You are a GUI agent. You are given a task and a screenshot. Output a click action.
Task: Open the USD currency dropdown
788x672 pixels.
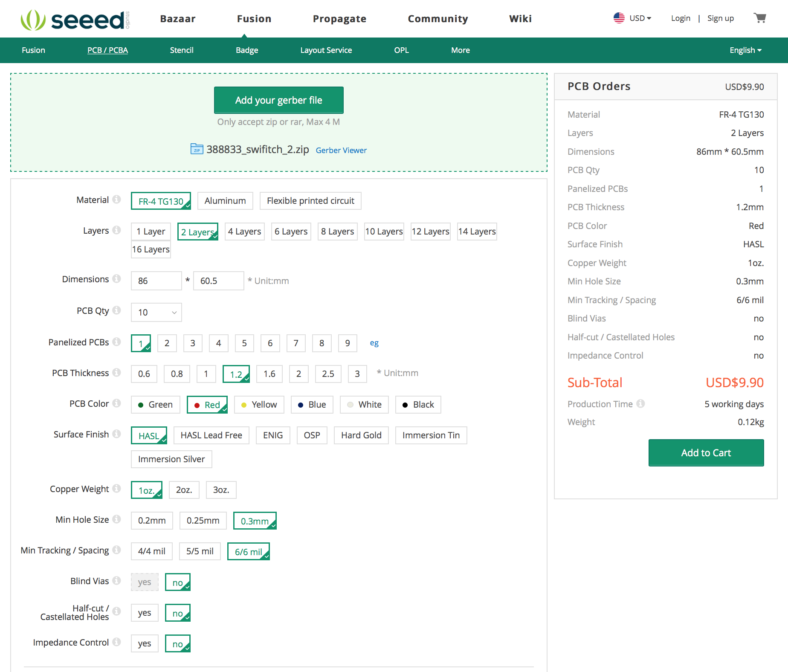640,18
